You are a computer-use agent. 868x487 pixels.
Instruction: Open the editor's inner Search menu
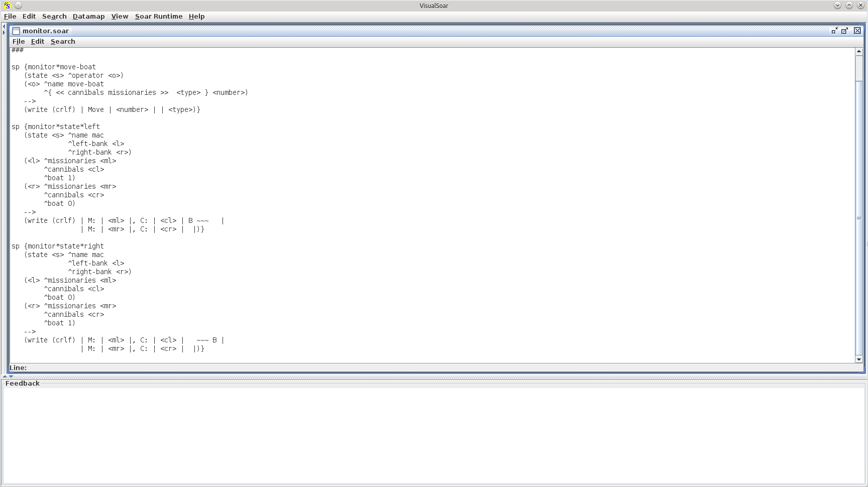(x=63, y=42)
